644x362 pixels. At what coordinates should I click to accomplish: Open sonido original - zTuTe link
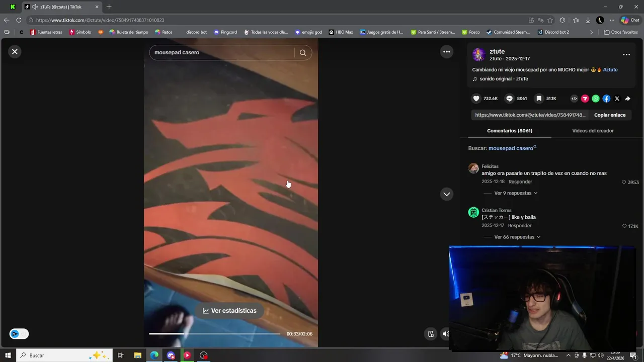(504, 79)
